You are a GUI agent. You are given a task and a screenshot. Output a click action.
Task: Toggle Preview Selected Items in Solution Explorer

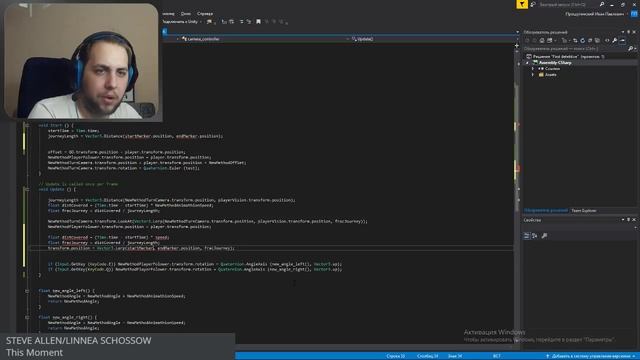tap(622, 40)
